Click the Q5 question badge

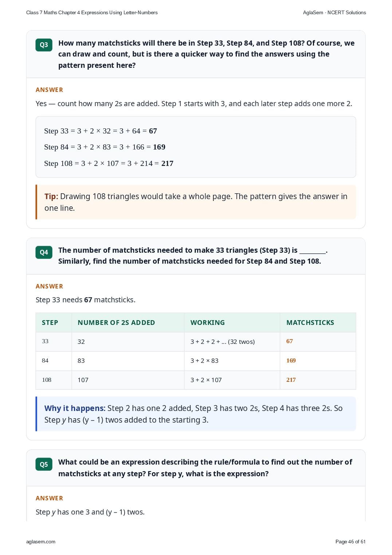tap(44, 464)
